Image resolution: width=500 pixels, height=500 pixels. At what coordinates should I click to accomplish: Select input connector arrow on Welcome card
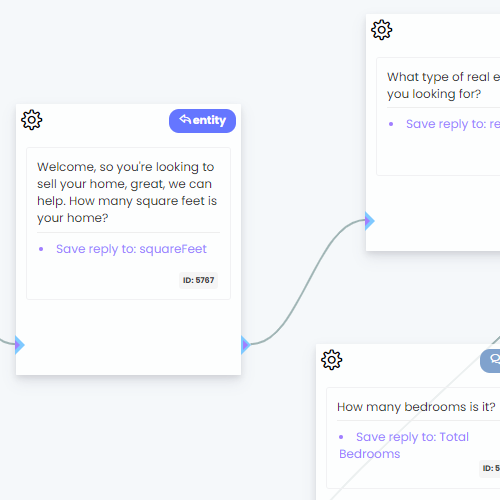click(x=20, y=345)
